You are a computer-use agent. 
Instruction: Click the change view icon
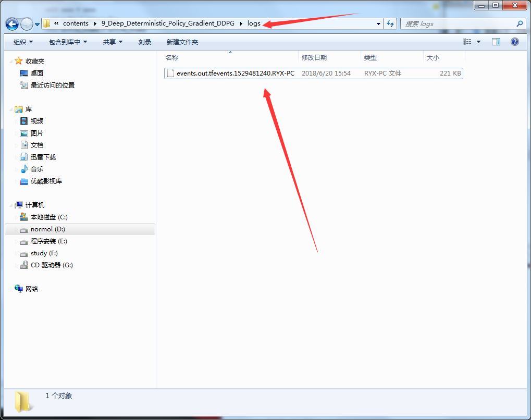[x=467, y=42]
